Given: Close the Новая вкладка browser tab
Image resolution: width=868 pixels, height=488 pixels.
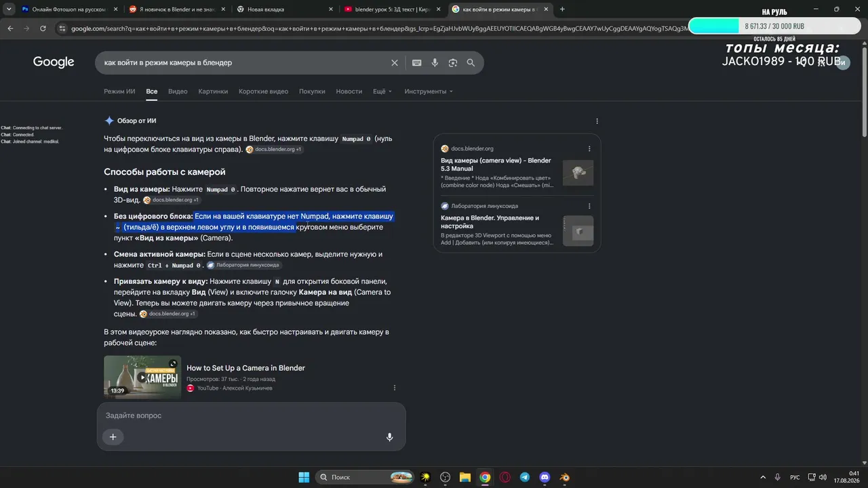Looking at the screenshot, I should click(330, 9).
